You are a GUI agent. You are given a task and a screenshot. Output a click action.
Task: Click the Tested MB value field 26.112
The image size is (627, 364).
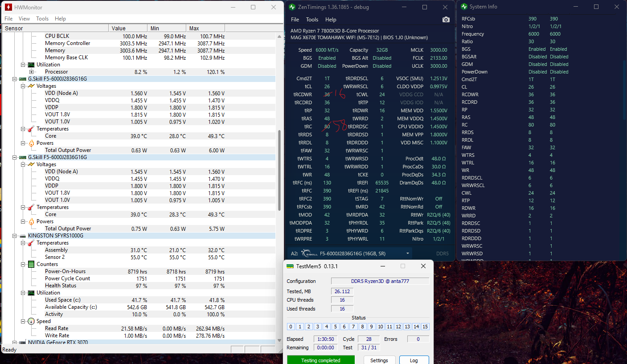coord(342,291)
